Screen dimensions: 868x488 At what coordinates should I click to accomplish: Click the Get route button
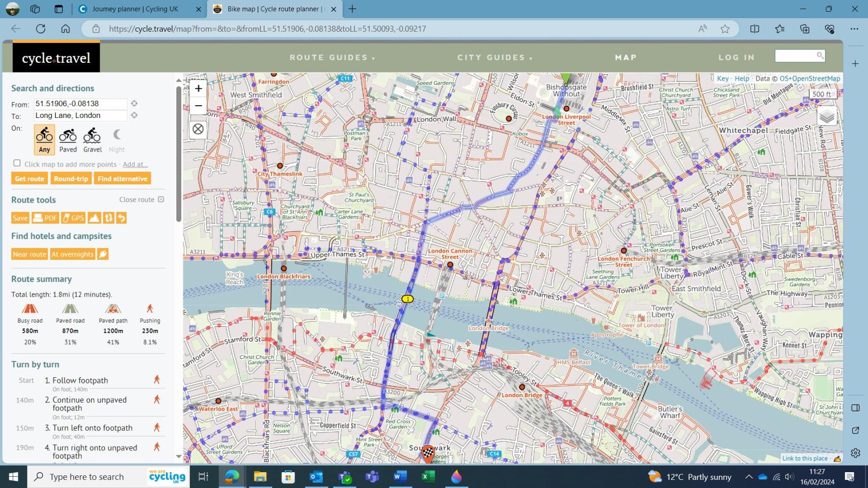click(x=29, y=178)
